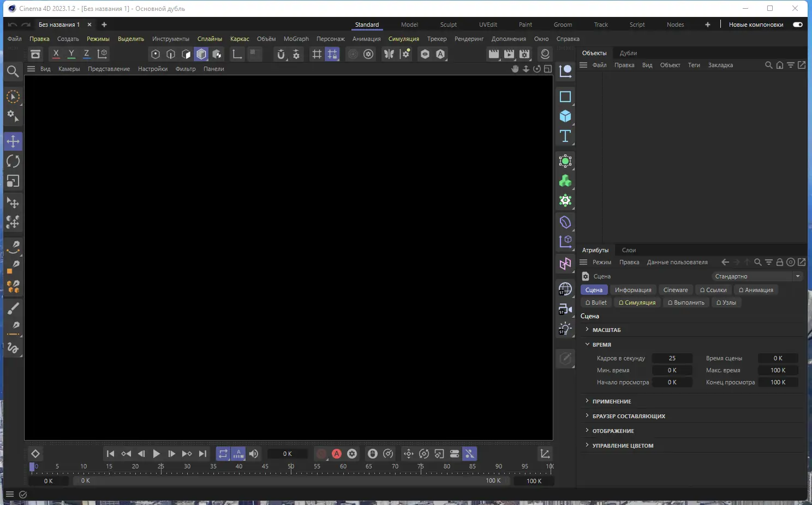Click the Cineware button in attributes
This screenshot has width=812, height=505.
pos(676,289)
